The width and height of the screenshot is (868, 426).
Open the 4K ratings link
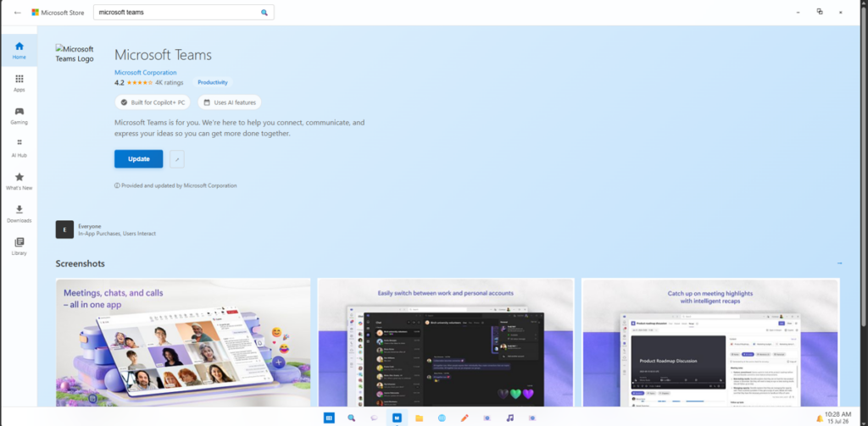(169, 82)
